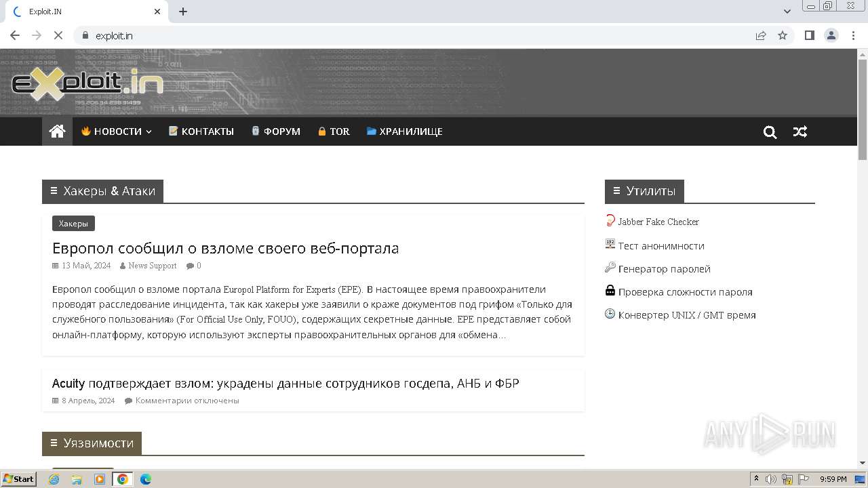The height and width of the screenshot is (488, 868).
Task: Click the page vertical scrollbar thumb
Action: 863,110
